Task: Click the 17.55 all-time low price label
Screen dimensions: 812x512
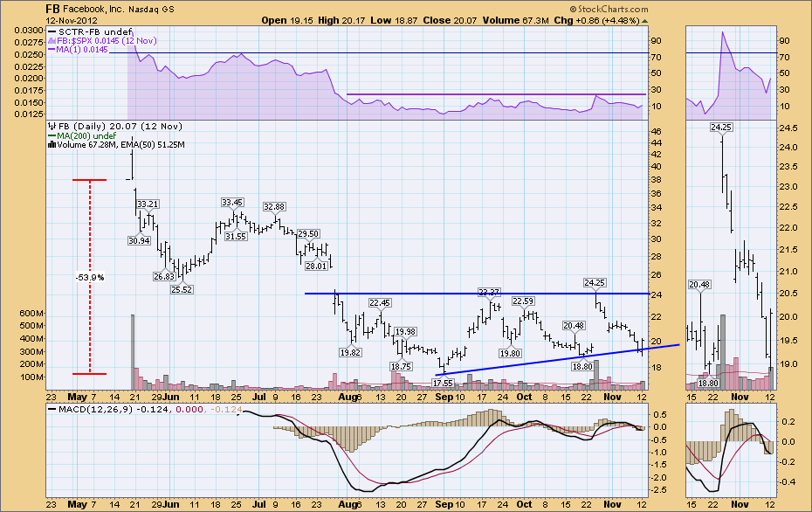Action: tap(443, 383)
